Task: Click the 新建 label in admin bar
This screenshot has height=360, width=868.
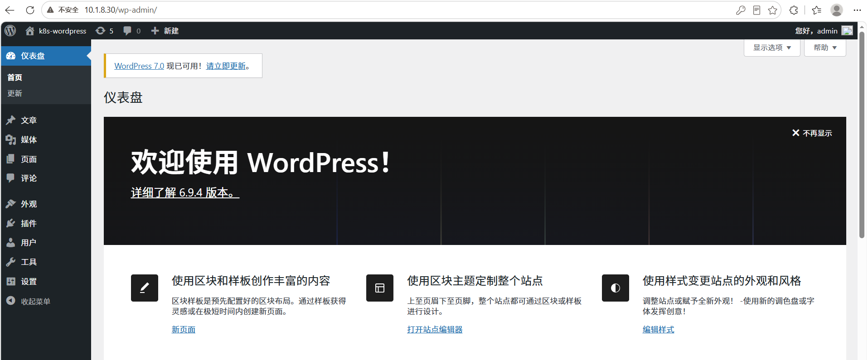Action: 171,31
